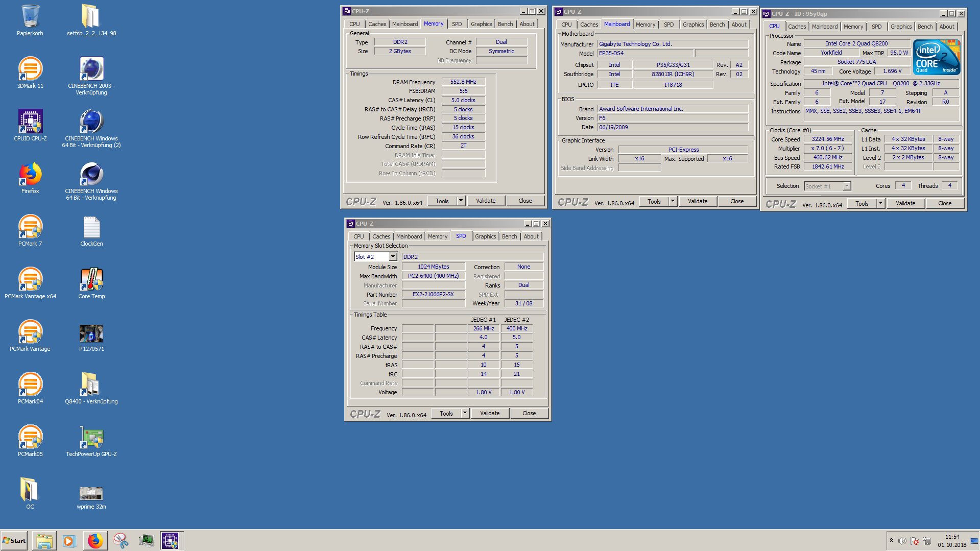Open the OC folder on the desktop

click(30, 494)
